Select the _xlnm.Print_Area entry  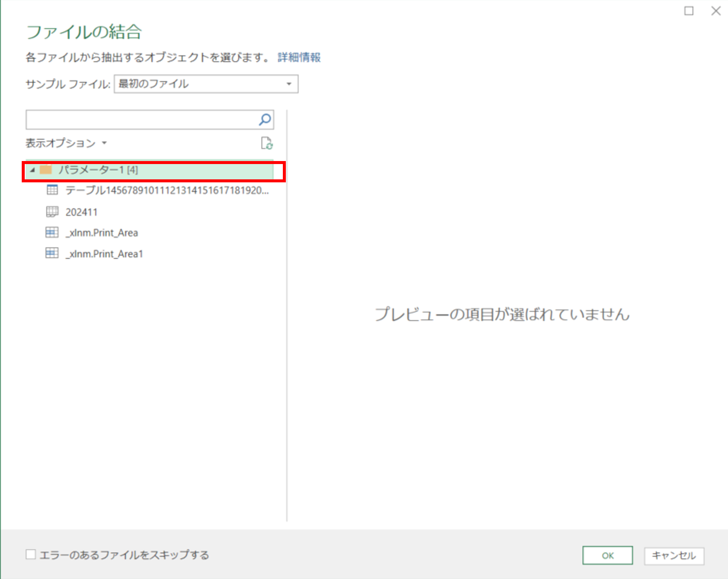[102, 232]
